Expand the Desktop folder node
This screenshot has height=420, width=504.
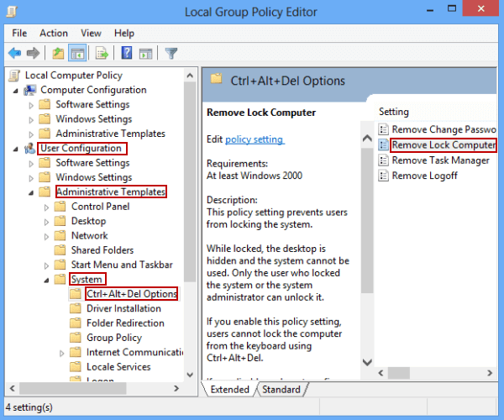tap(46, 222)
